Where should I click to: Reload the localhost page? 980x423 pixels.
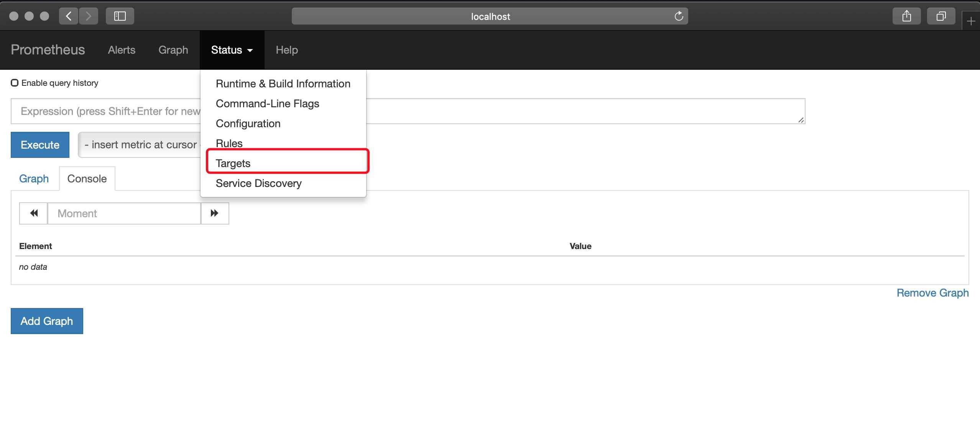[x=679, y=16]
